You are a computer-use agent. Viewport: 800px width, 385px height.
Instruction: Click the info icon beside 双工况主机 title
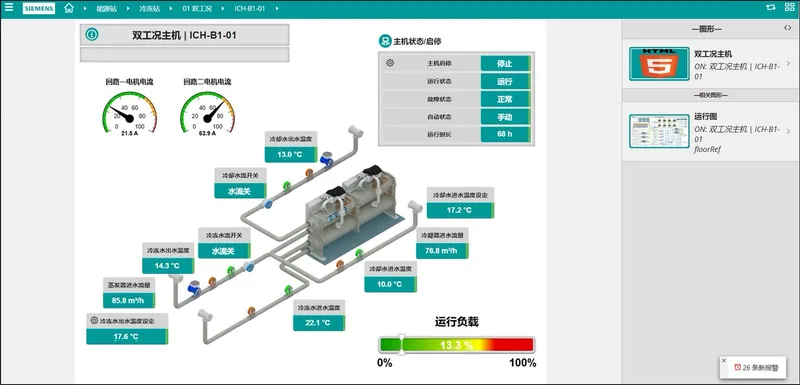92,35
